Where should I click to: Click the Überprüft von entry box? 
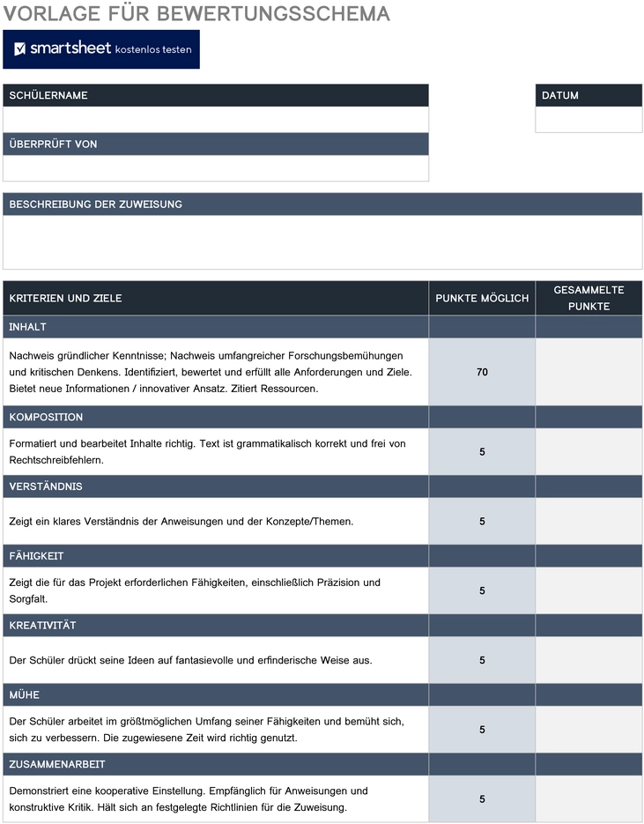216,168
